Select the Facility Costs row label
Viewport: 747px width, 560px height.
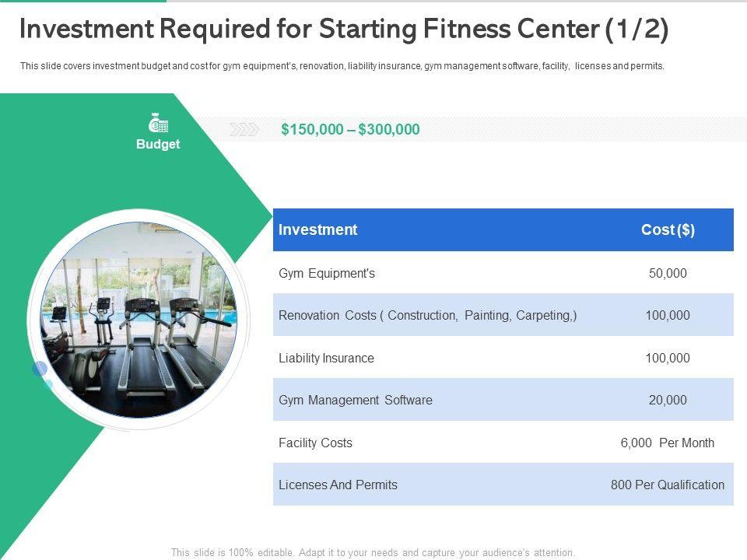[315, 443]
